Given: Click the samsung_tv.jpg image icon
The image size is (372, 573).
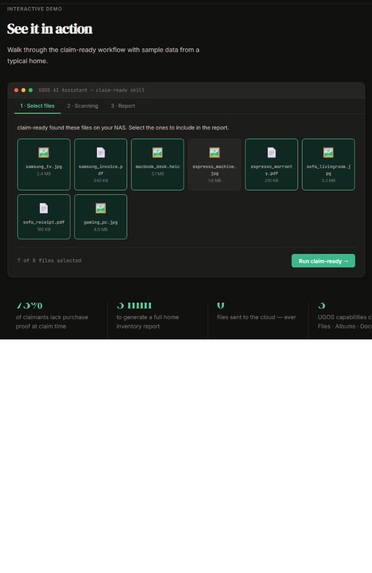Looking at the screenshot, I should click(x=44, y=152).
